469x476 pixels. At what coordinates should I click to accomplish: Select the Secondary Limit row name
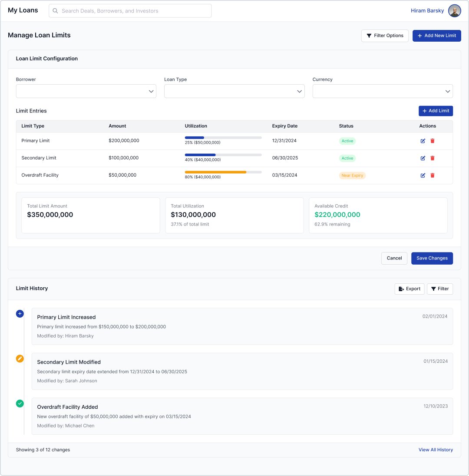pyautogui.click(x=39, y=158)
